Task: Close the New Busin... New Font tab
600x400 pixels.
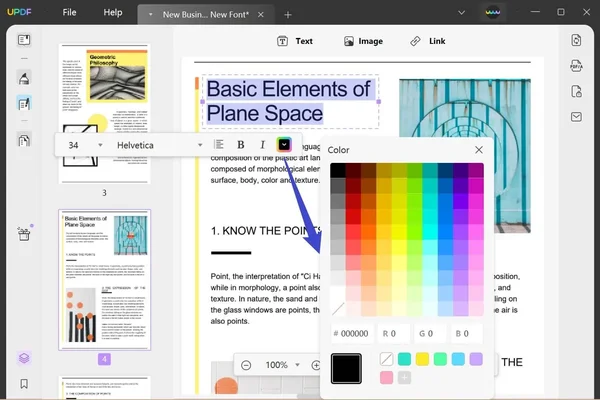Action: [x=261, y=15]
